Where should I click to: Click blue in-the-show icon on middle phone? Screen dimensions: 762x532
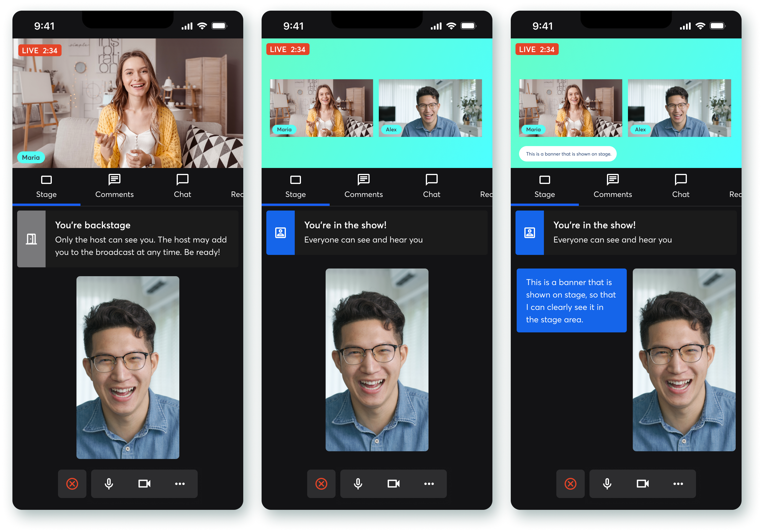tap(281, 232)
